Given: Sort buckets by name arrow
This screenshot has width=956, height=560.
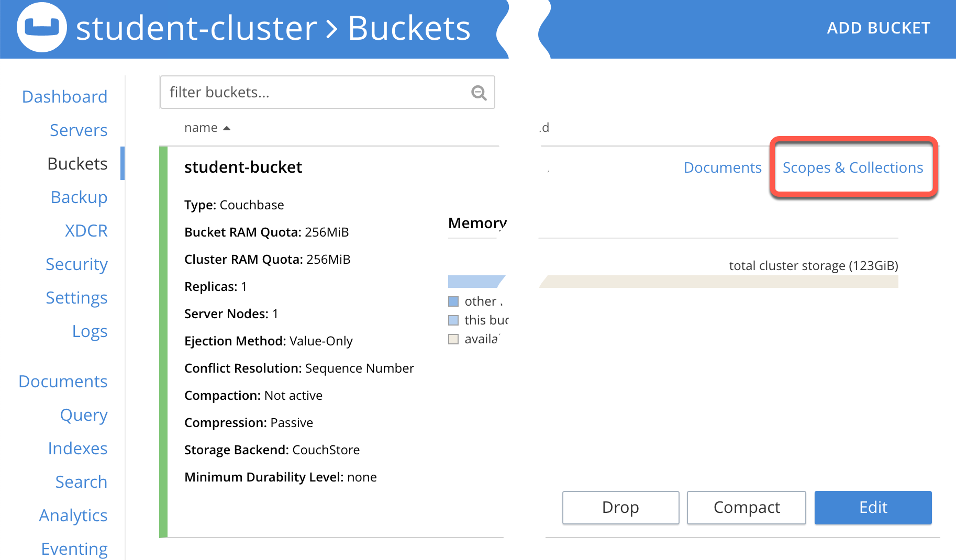Looking at the screenshot, I should pos(227,128).
